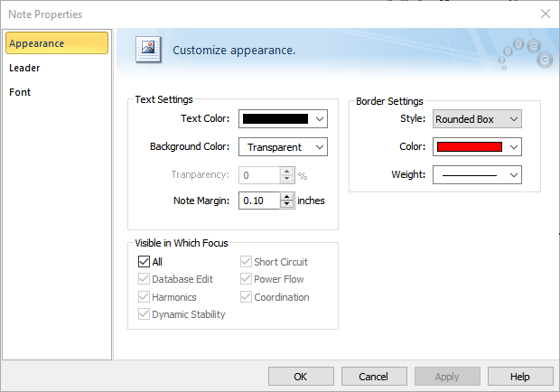Close the Note Properties dialog
Image resolution: width=560 pixels, height=392 pixels.
pyautogui.click(x=545, y=14)
